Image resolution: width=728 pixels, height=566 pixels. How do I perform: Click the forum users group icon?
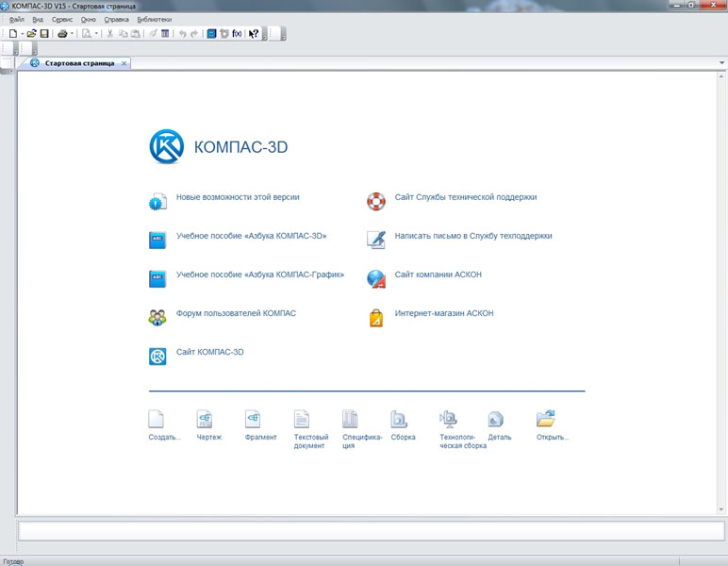[x=157, y=318]
